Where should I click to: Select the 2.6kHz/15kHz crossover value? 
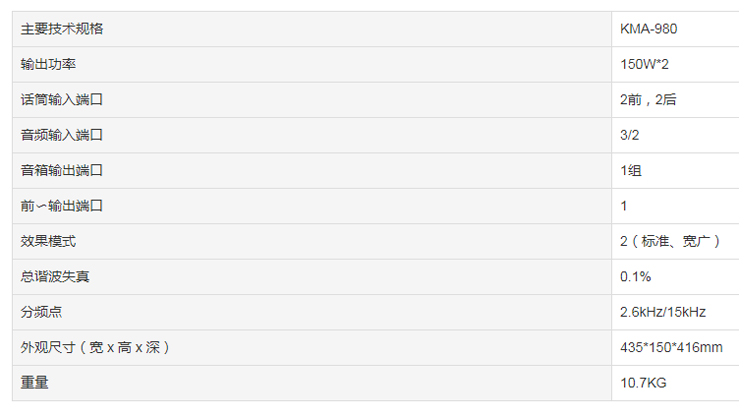click(x=662, y=312)
